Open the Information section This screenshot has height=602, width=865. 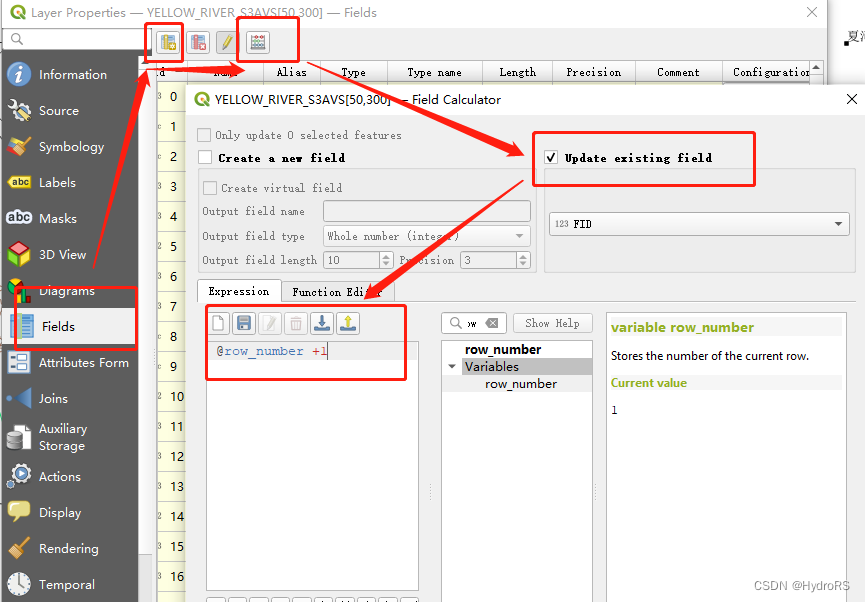(70, 74)
